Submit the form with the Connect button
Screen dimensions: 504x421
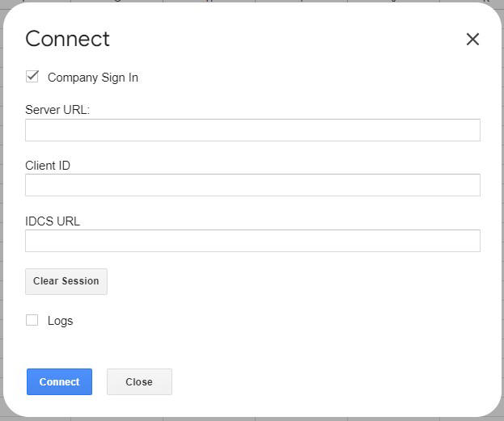pos(59,382)
